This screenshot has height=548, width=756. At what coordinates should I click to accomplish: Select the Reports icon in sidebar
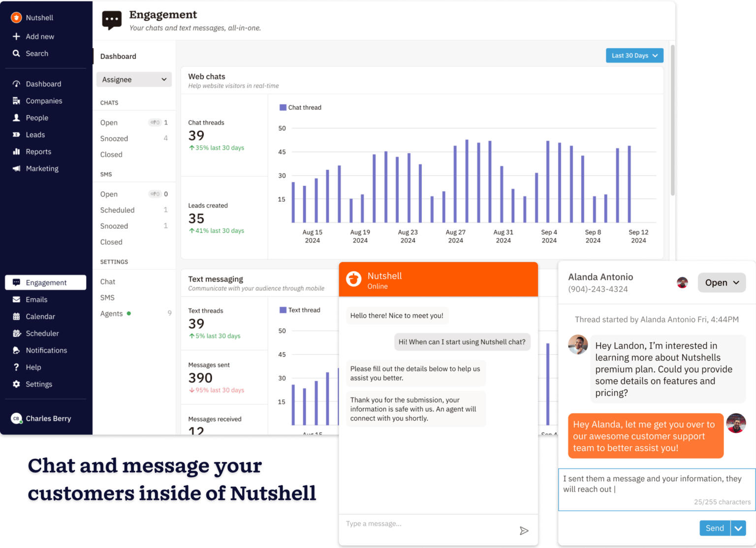[x=16, y=152]
